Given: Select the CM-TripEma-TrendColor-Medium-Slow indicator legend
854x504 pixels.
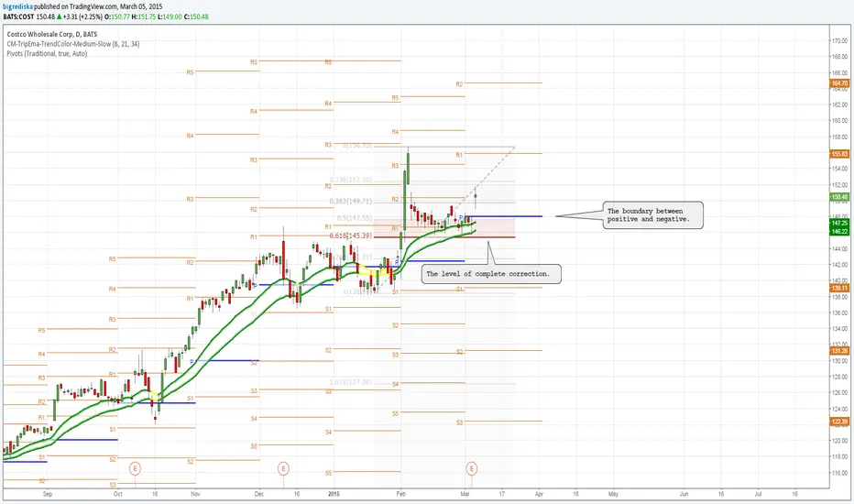Looking at the screenshot, I should (73, 44).
